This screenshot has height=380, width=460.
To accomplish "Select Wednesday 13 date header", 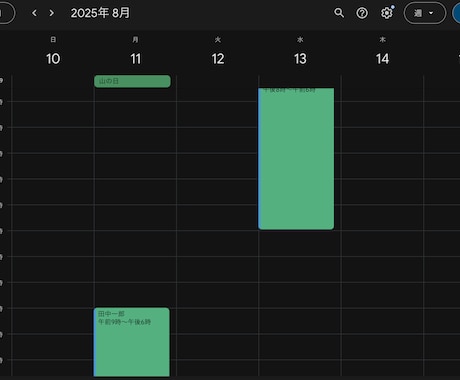I will (300, 59).
